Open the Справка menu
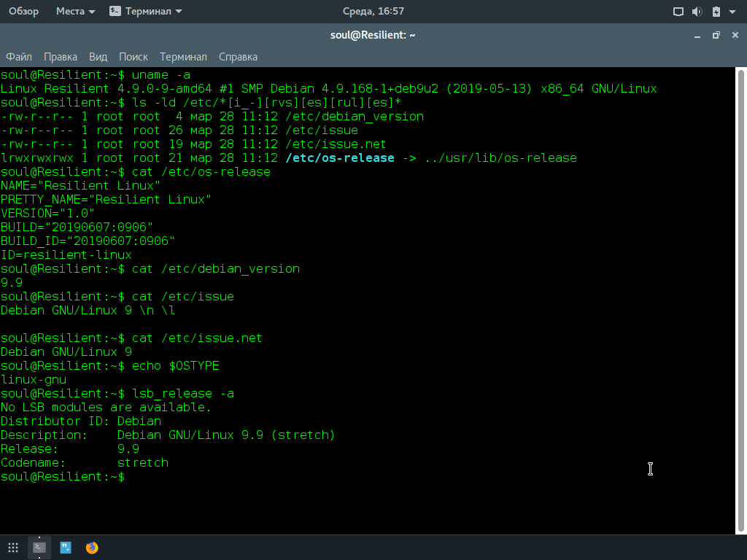The image size is (747, 560). pos(239,57)
